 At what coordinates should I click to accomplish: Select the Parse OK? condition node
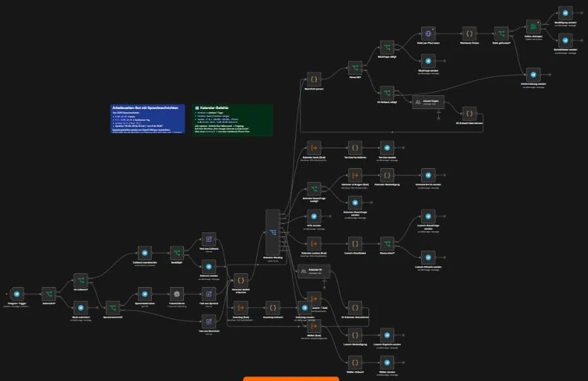click(x=355, y=68)
